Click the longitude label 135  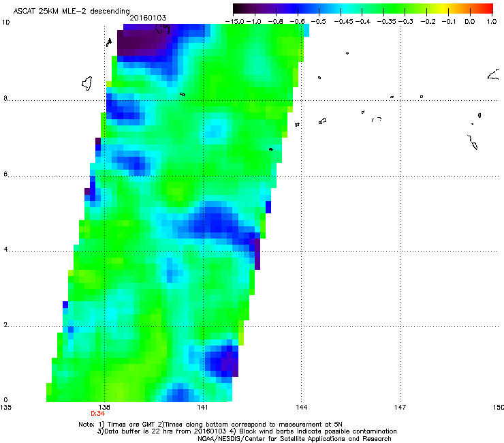point(5,408)
